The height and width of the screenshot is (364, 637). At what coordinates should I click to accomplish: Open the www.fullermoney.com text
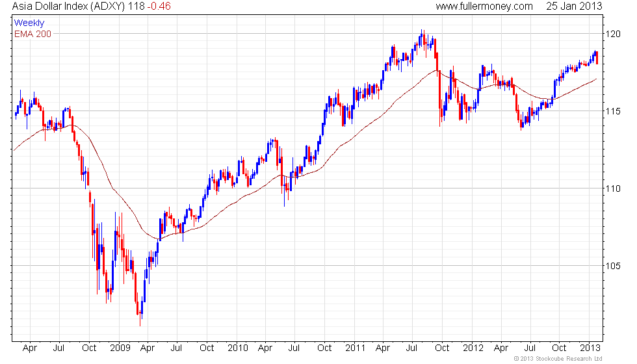(x=484, y=6)
